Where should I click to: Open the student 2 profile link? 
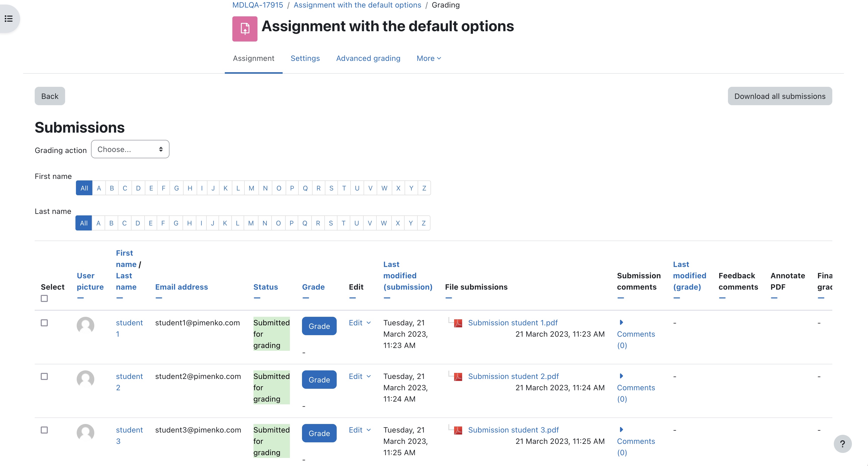tap(129, 382)
